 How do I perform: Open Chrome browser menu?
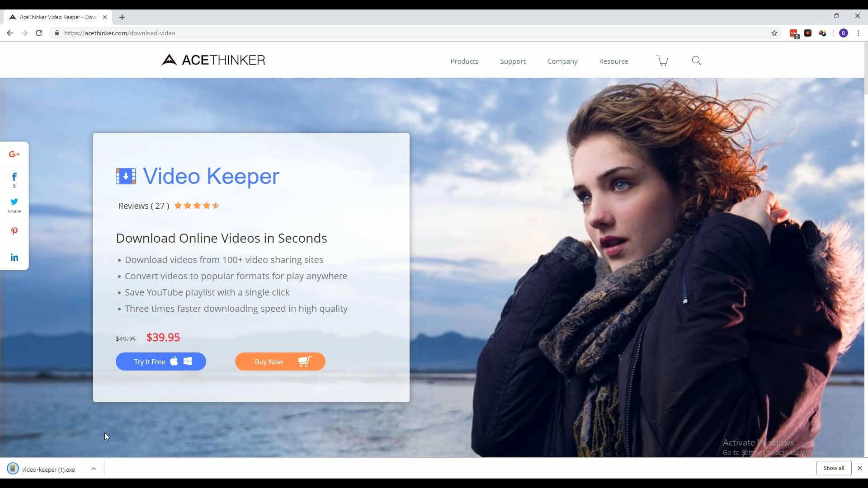858,33
